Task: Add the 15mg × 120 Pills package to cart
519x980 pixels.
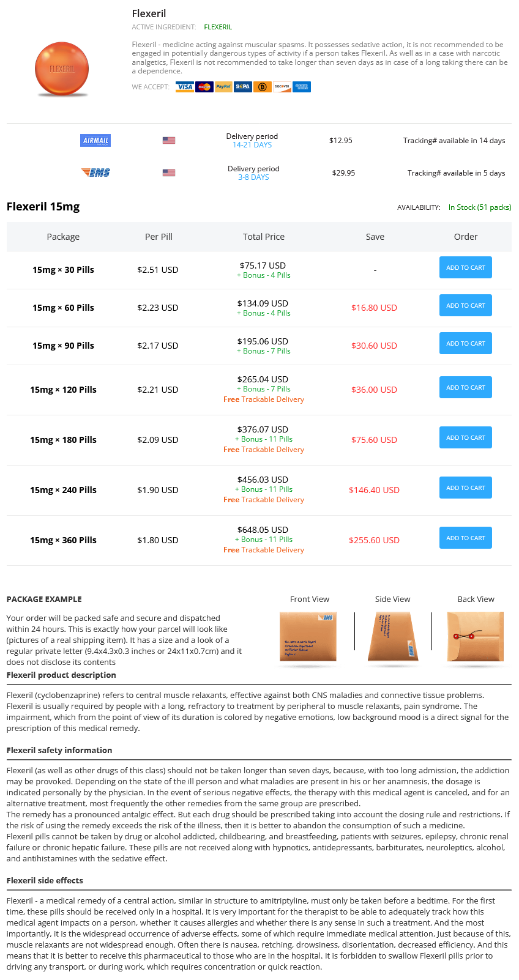Action: tap(466, 388)
